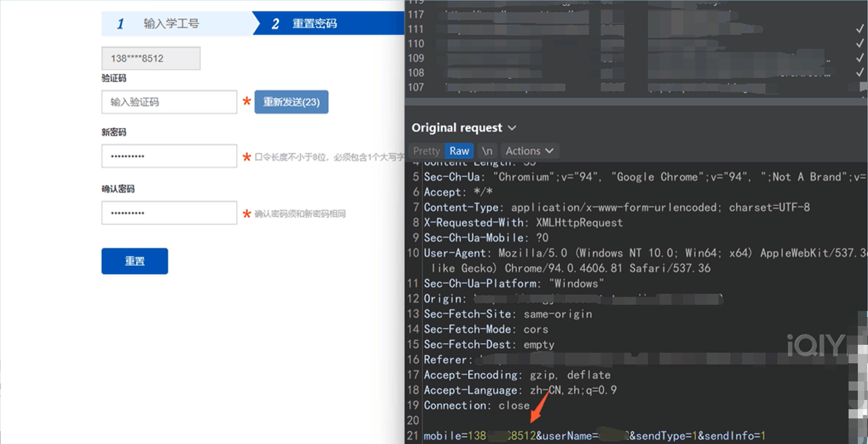868x444 pixels.
Task: Select step 2 重置密码 tab
Action: [314, 23]
